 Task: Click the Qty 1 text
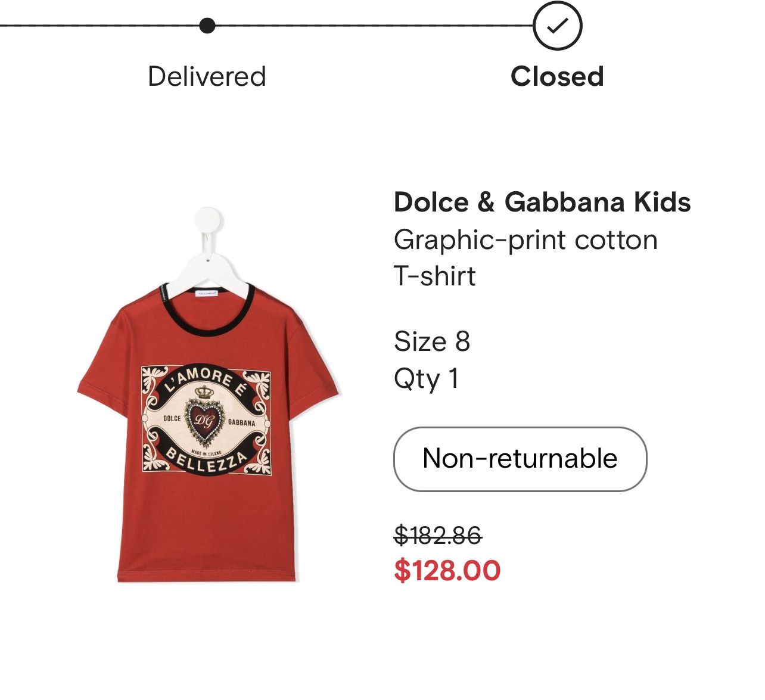click(426, 379)
